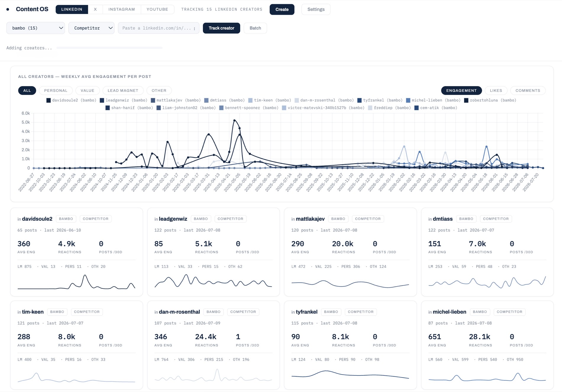
Task: Toggle the robertohluna legend entry
Action: click(490, 100)
